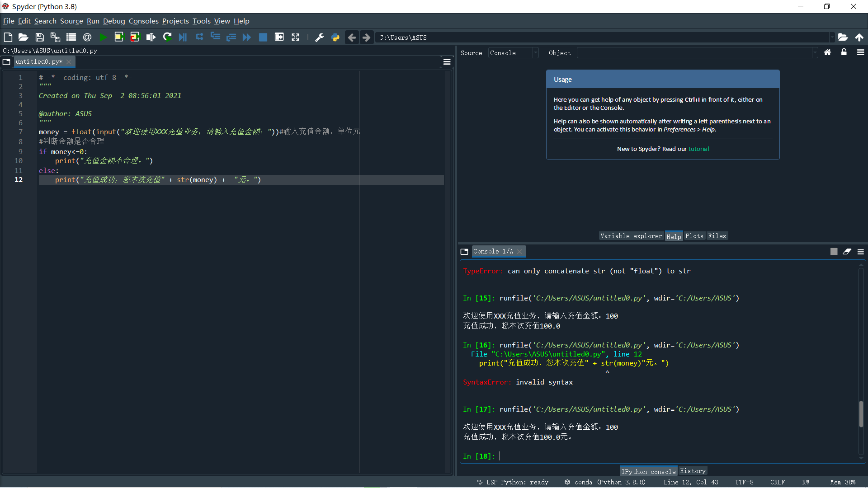Open the editor pane options hamburger menu
The image size is (868, 488).
(447, 62)
